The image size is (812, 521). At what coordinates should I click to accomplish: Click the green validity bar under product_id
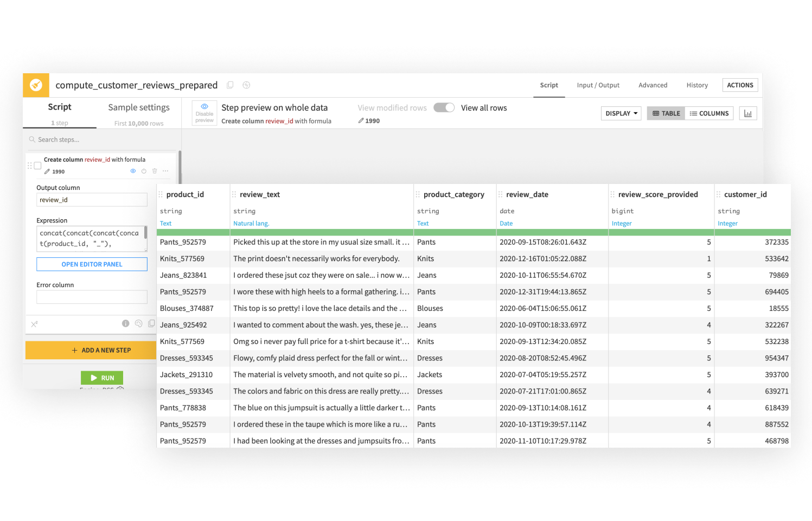click(193, 232)
